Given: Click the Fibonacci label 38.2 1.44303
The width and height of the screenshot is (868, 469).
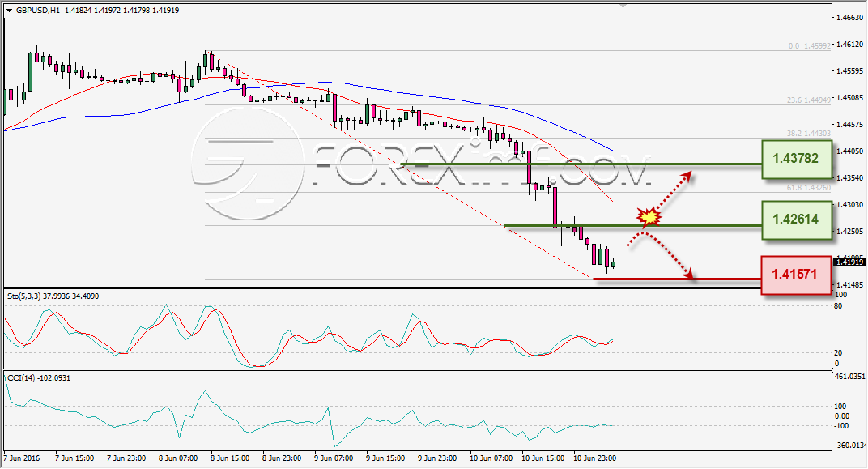Looking at the screenshot, I should point(809,134).
